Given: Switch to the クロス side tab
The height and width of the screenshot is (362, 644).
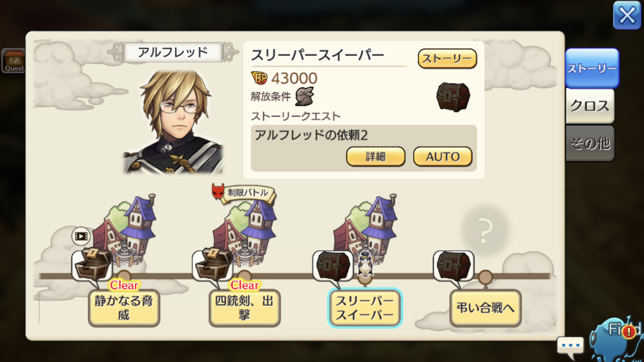Looking at the screenshot, I should pos(590,106).
